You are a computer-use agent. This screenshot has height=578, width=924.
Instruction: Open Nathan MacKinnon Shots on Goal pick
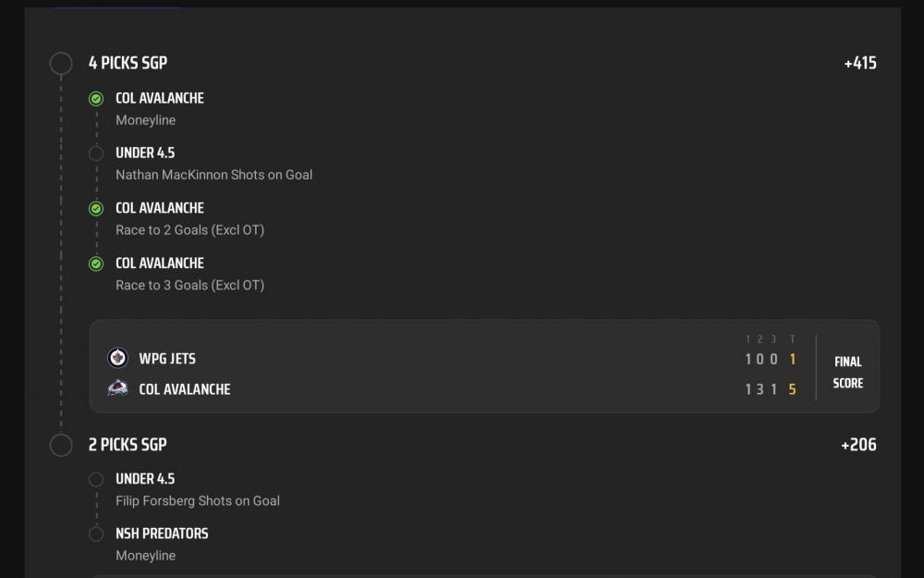coord(213,175)
